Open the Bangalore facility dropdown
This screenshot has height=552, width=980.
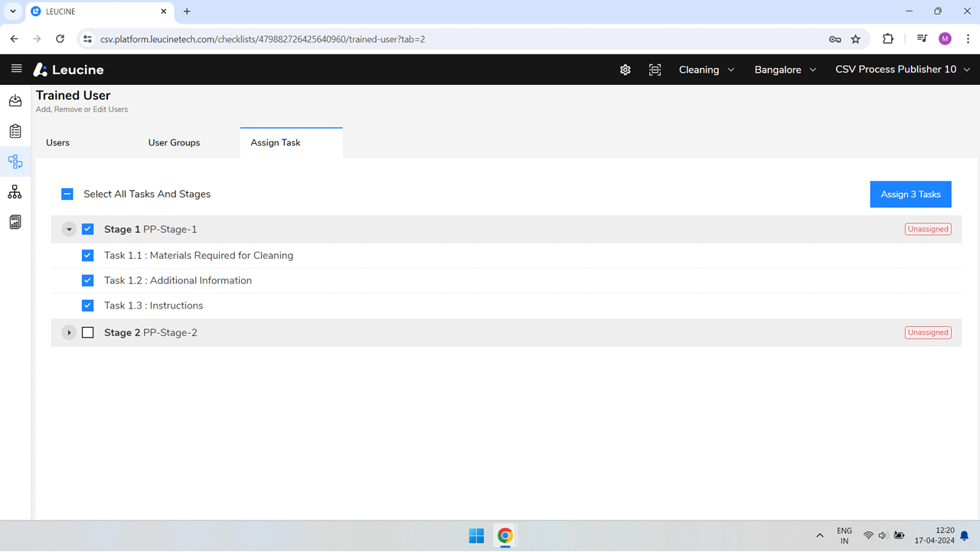[x=786, y=70]
